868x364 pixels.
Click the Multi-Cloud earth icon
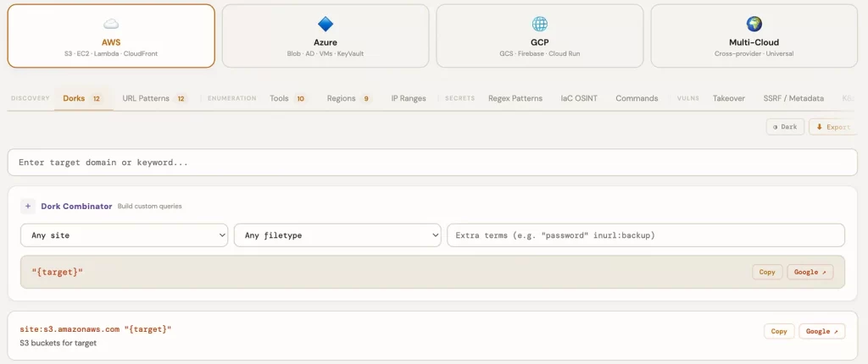(754, 24)
